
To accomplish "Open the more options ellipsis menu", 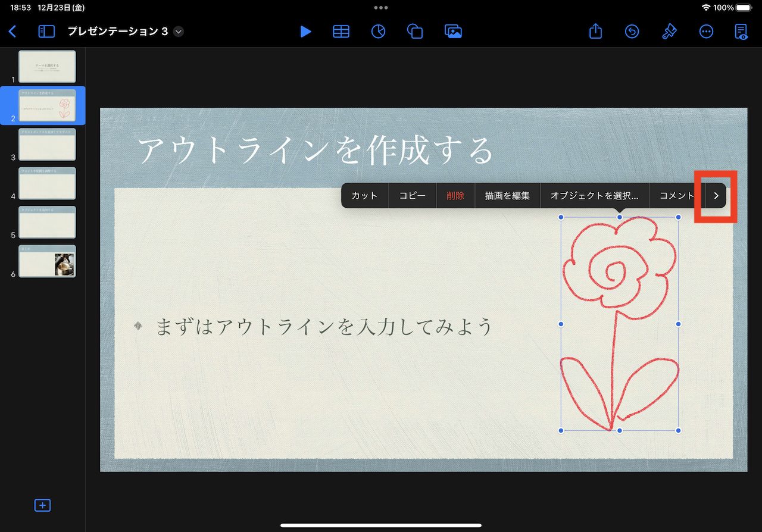I will (706, 32).
